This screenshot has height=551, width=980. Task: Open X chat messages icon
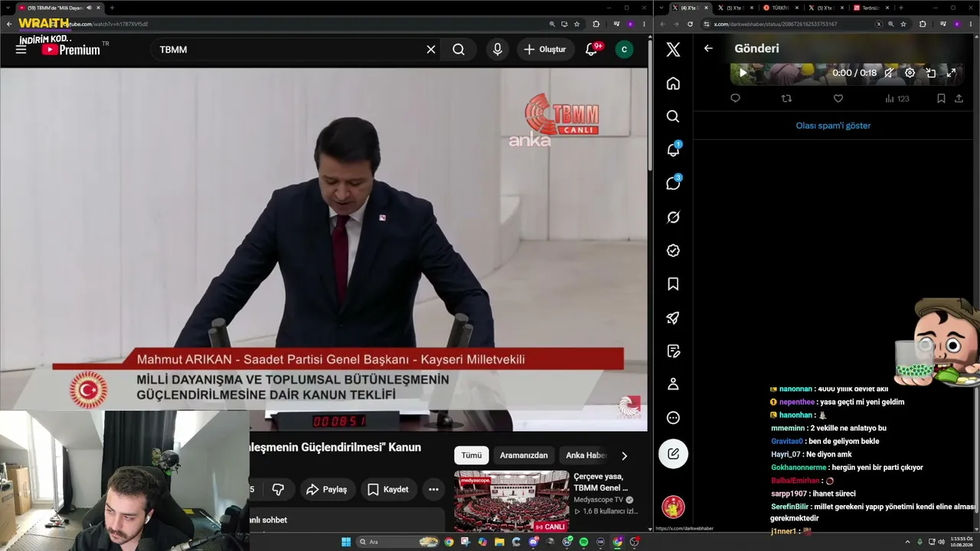(673, 184)
